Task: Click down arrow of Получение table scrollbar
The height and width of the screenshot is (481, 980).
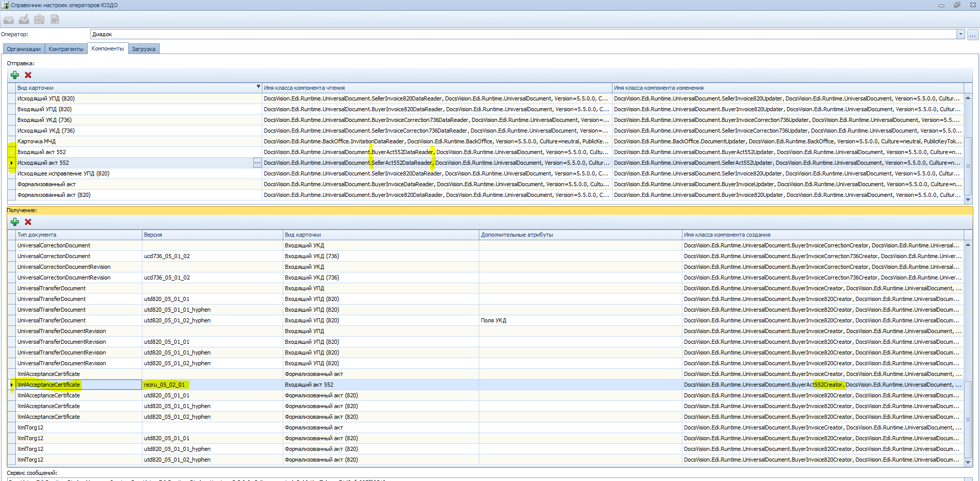Action: coord(968,462)
